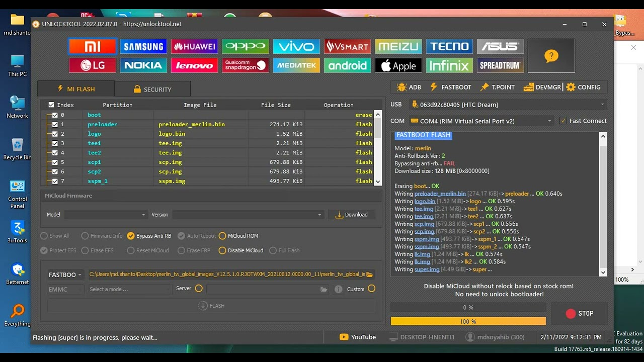644x362 pixels.
Task: Click the partition list scrollbar
Action: pos(378,148)
